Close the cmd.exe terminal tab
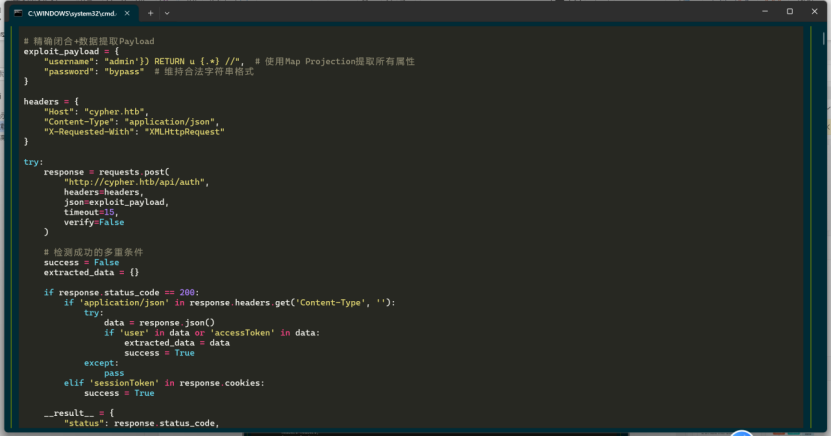The height and width of the screenshot is (437, 831). (127, 13)
